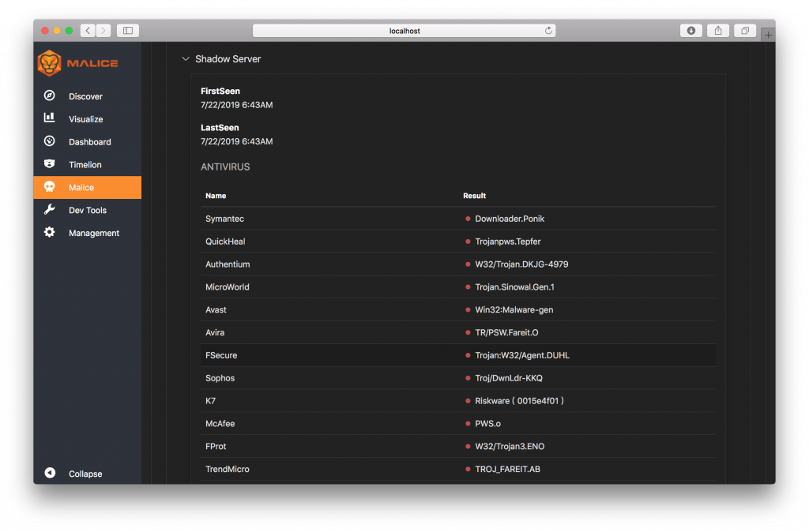Viewport: 809px width, 532px height.
Task: Select the FProt row name
Action: pyautogui.click(x=216, y=446)
